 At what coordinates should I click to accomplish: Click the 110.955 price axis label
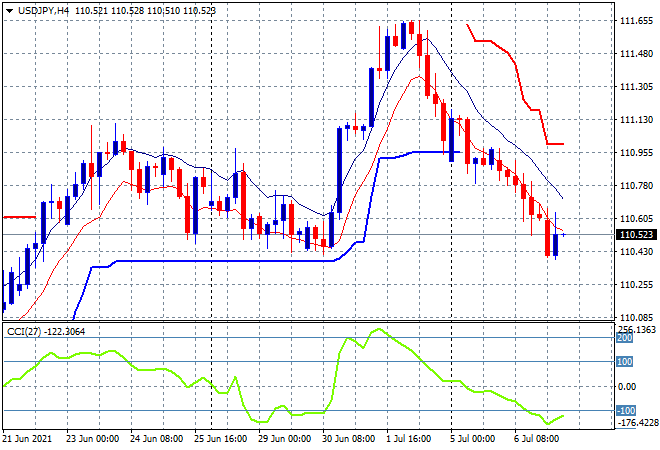(636, 152)
